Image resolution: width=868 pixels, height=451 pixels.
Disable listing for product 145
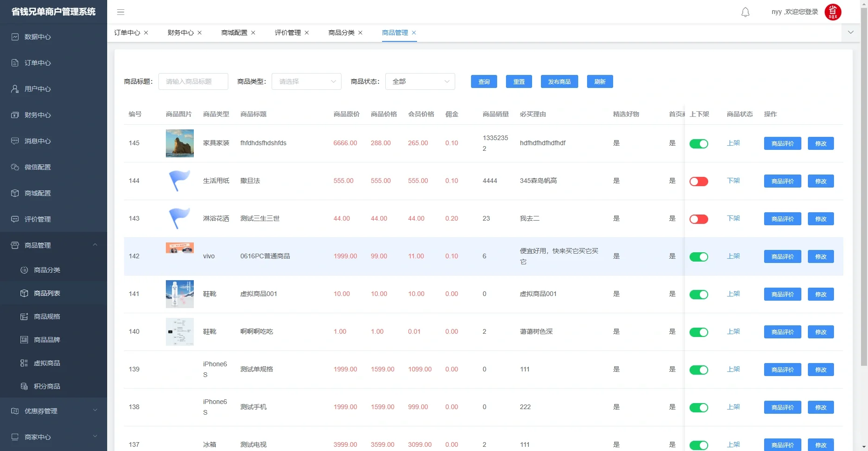point(698,143)
